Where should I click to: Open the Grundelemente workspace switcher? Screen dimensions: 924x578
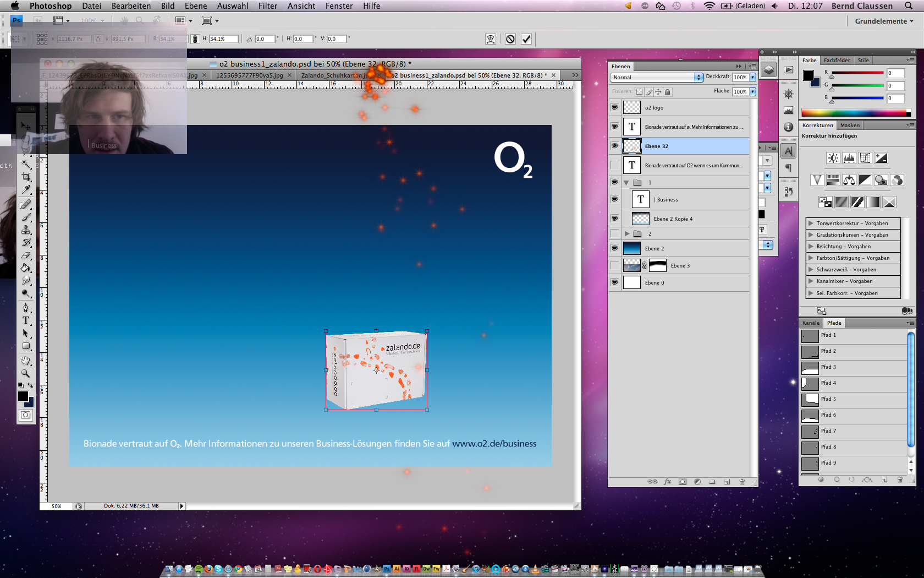(884, 21)
